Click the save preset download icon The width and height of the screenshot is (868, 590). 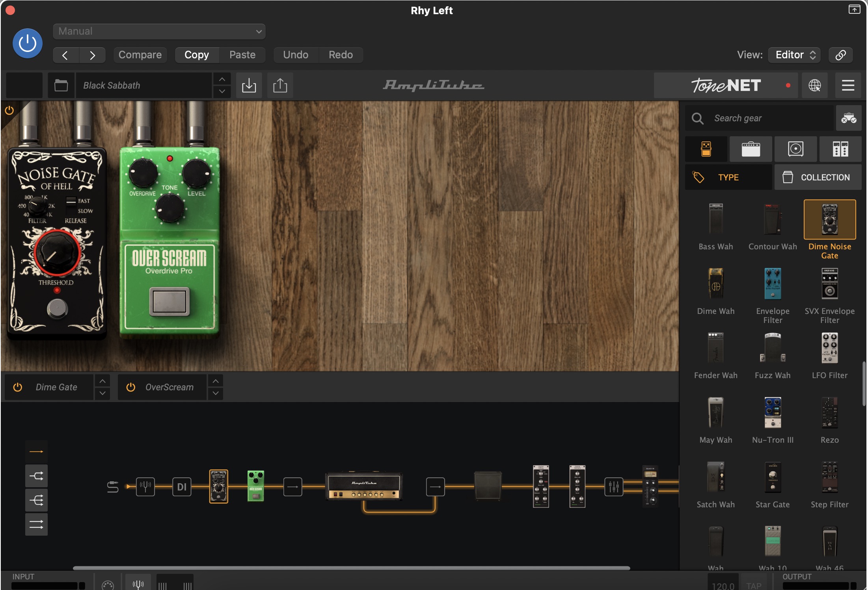click(249, 85)
